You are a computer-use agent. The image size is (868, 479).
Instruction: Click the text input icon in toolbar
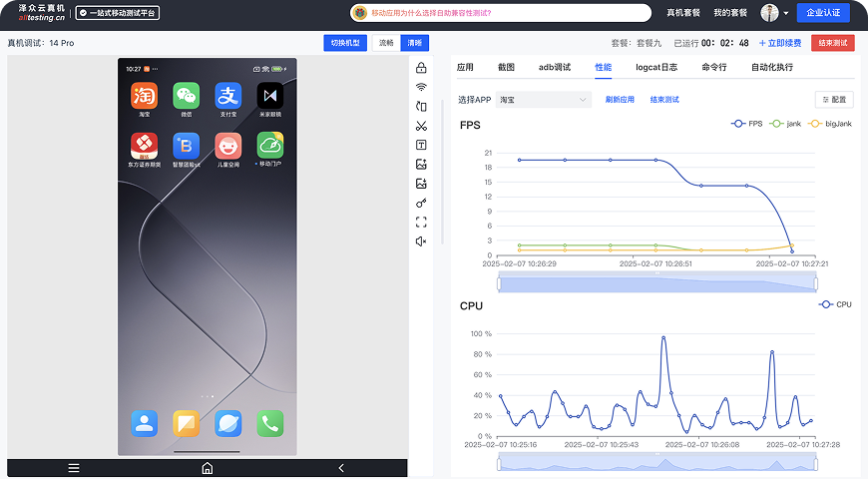[421, 145]
